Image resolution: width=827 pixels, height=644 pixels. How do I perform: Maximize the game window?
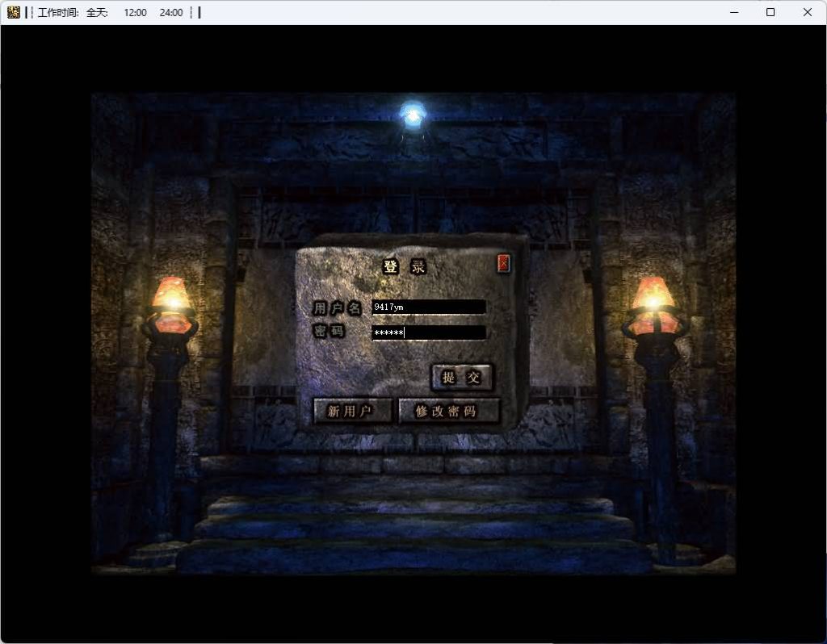[770, 12]
